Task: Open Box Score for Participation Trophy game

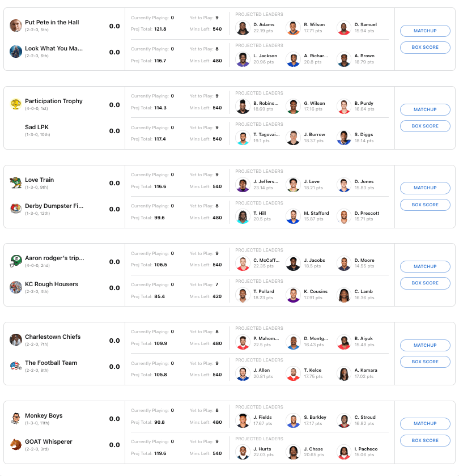Action: 425,126
